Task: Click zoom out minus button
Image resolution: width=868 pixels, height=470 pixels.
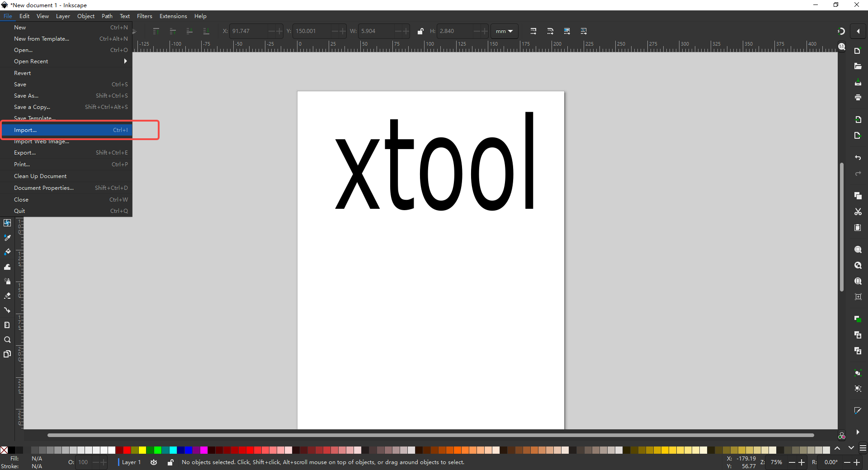Action: (x=792, y=462)
